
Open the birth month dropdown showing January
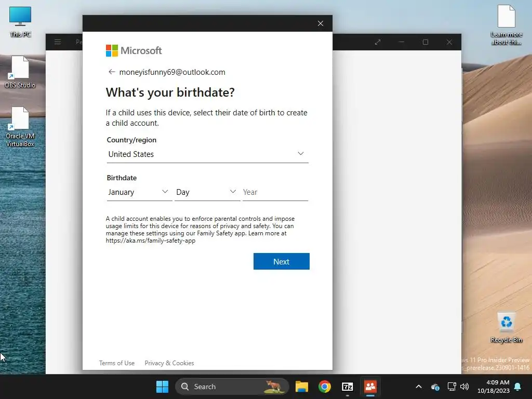139,192
